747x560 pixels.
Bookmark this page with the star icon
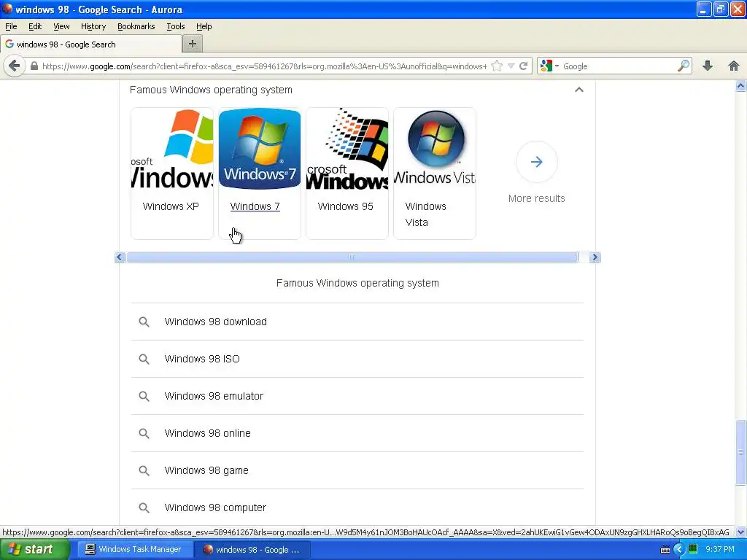pos(496,66)
